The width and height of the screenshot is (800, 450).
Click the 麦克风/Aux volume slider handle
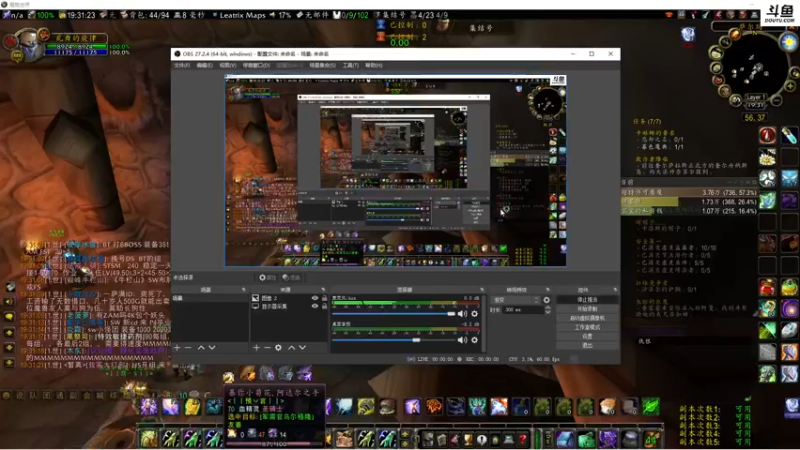[451, 314]
